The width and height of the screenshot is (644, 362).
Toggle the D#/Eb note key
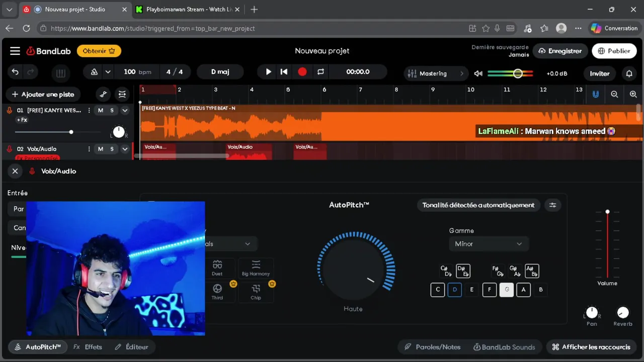pyautogui.click(x=463, y=271)
